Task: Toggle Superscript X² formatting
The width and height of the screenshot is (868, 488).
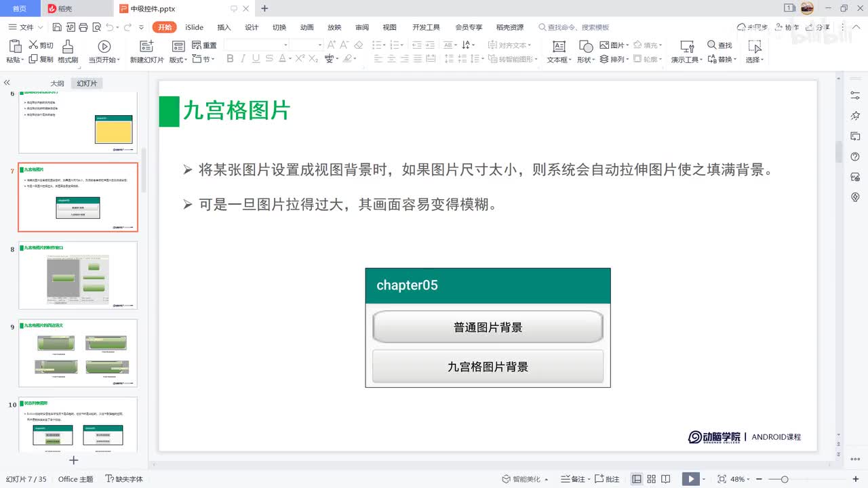Action: pos(299,59)
